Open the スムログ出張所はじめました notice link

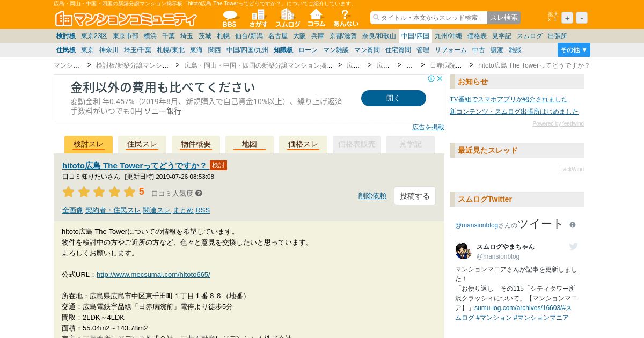[514, 112]
